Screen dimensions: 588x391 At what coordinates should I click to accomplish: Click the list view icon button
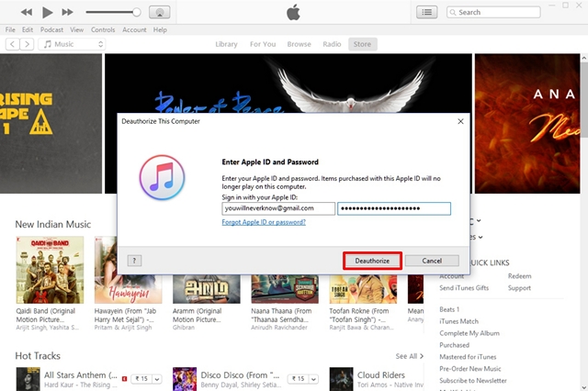tap(427, 12)
